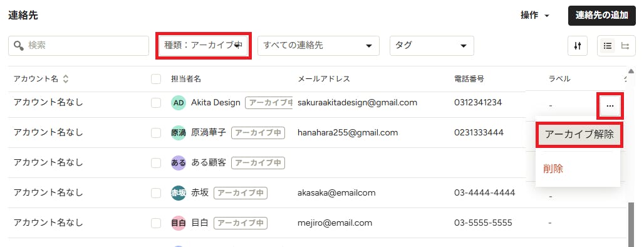Click the アーカイブ中 badge beside ある顧客
644x247 pixels.
pos(258,163)
